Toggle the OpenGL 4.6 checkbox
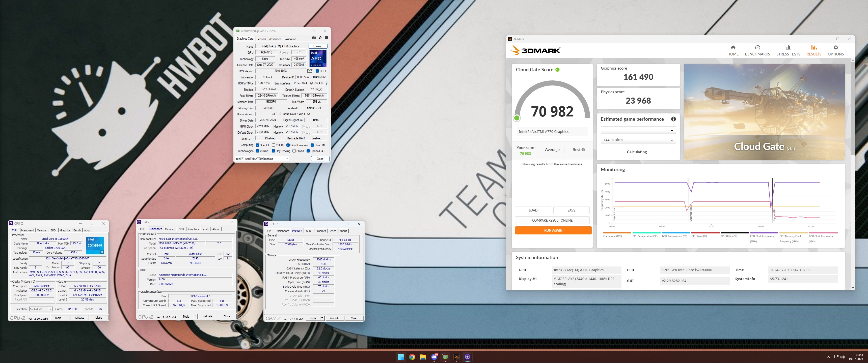This screenshot has width=868, height=363. (x=308, y=151)
